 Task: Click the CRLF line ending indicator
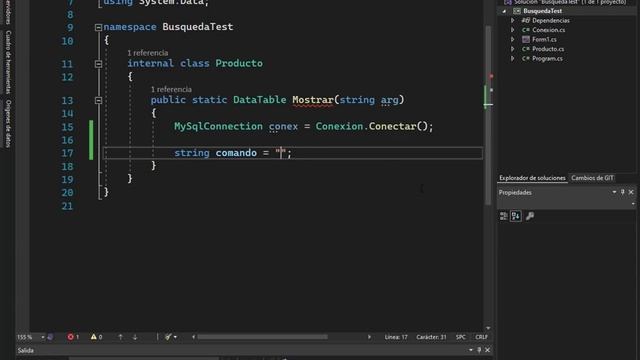[481, 337]
